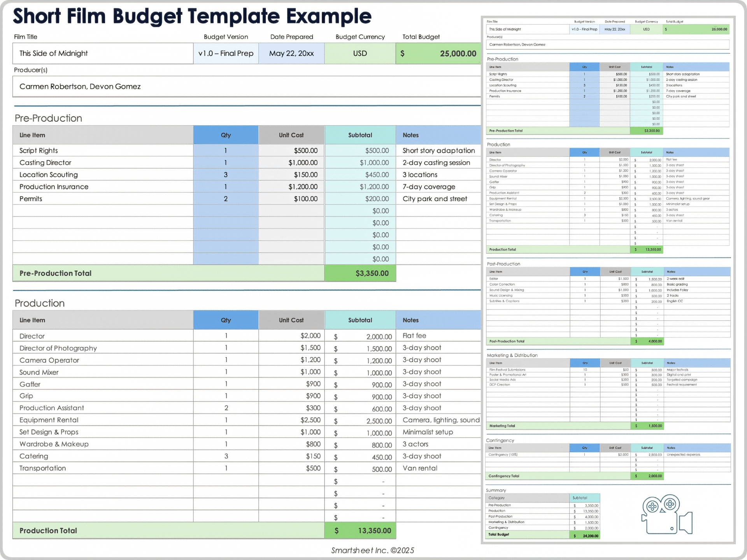Select the Permits row notes City park and street
The image size is (747, 560).
coord(435,198)
